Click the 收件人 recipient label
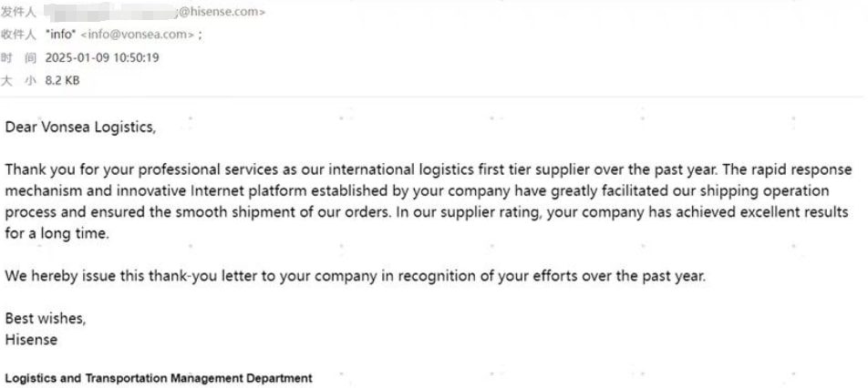Viewport: 868px width, 388px height. pyautogui.click(x=18, y=35)
